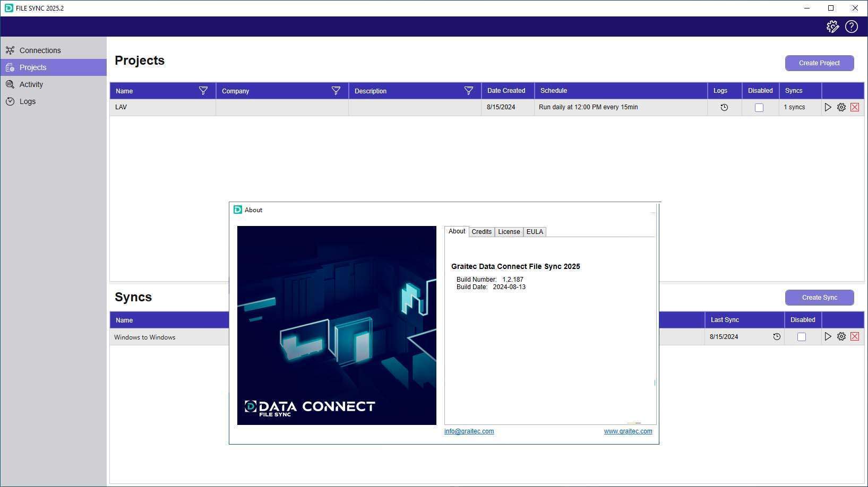The width and height of the screenshot is (868, 487).
Task: Click the File Sync app icon in title bar
Action: tap(8, 8)
